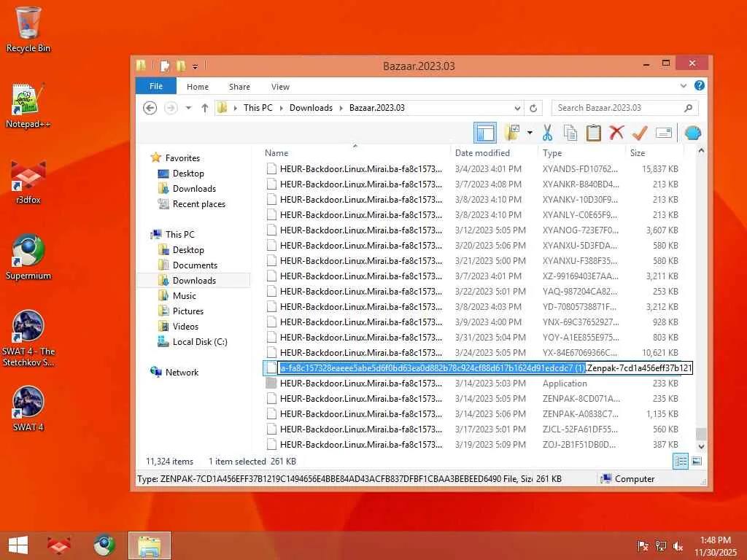
Task: Click the search magnifier icon
Action: click(x=688, y=108)
